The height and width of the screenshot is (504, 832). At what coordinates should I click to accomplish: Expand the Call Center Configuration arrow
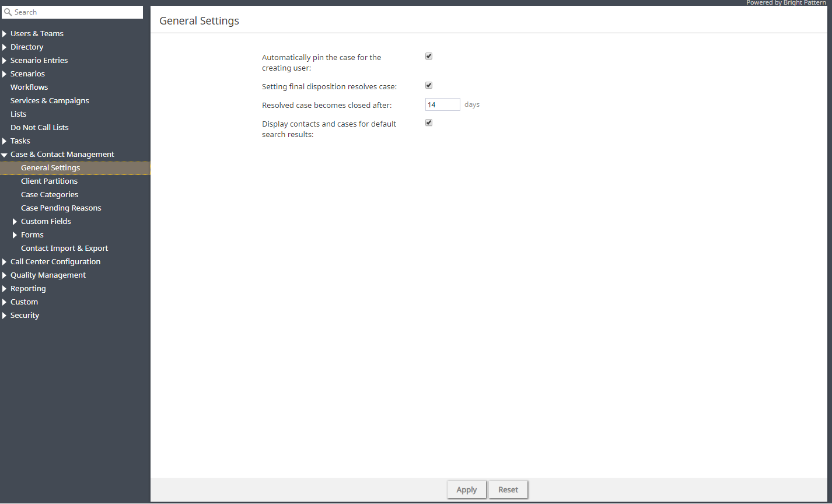[5, 262]
